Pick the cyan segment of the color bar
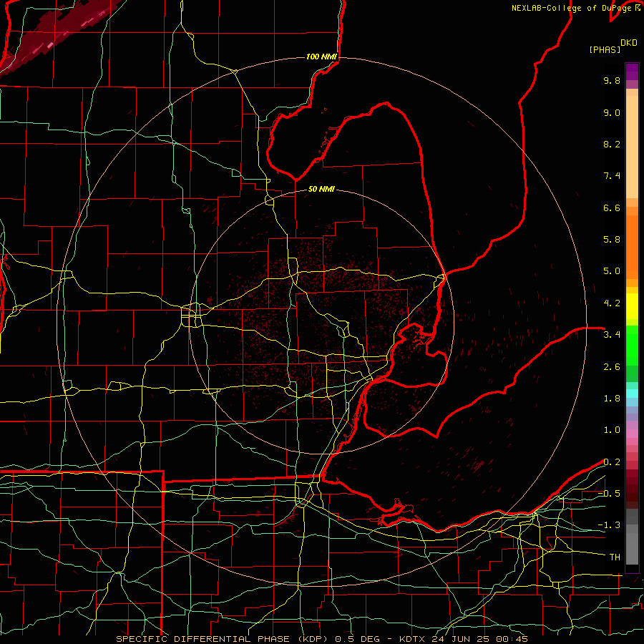Viewport: 644px width, 644px height. pos(632,393)
